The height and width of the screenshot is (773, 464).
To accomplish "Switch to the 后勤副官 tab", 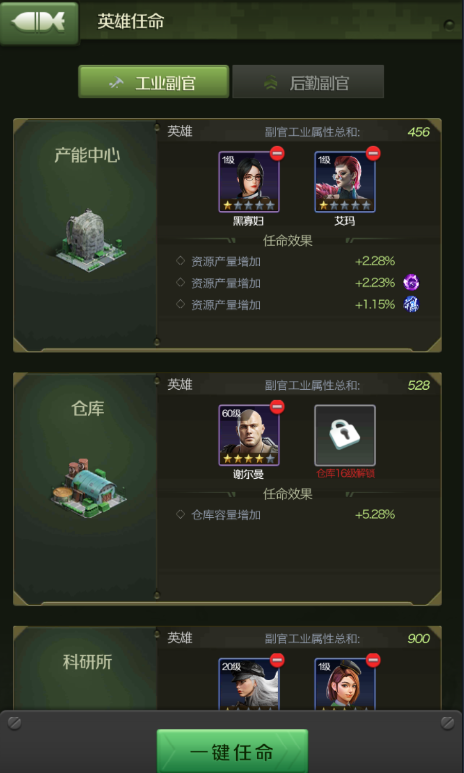I will pos(308,82).
